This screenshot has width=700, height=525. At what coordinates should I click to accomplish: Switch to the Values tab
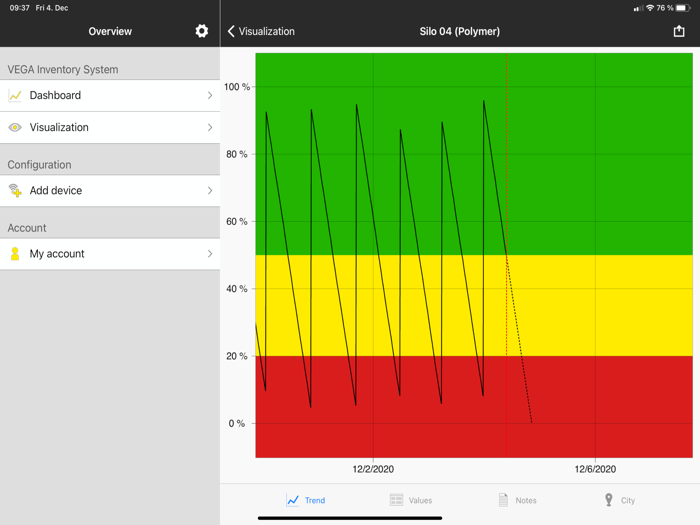point(411,500)
